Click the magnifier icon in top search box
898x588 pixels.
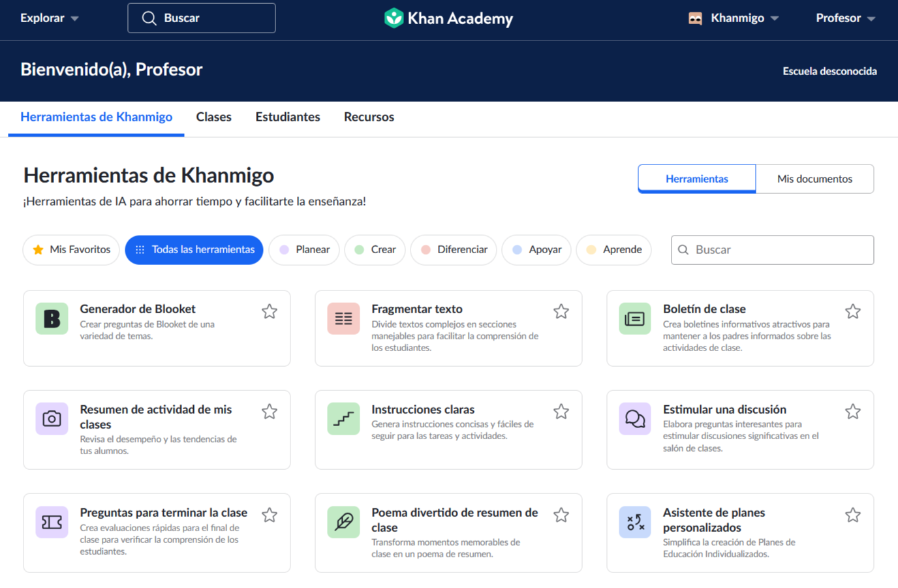point(149,18)
